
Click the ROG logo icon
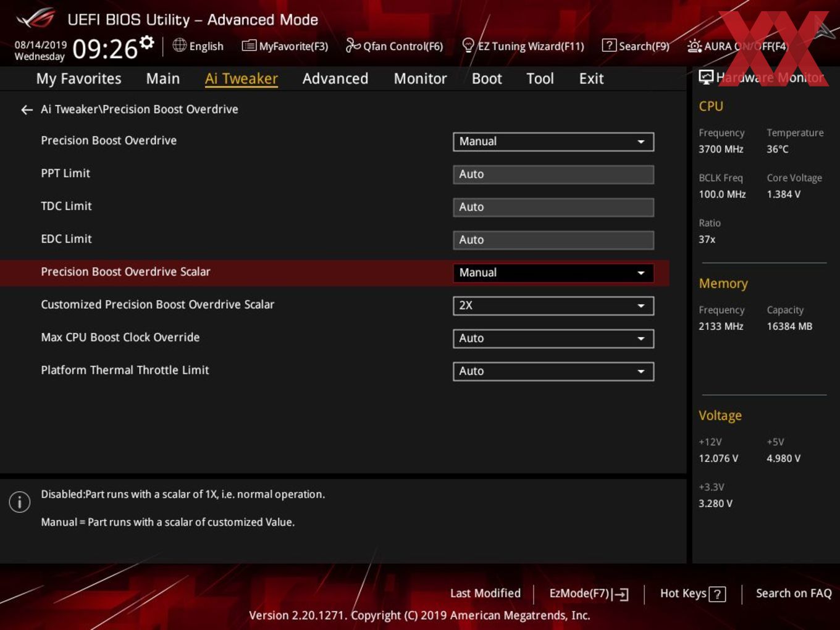click(x=35, y=19)
